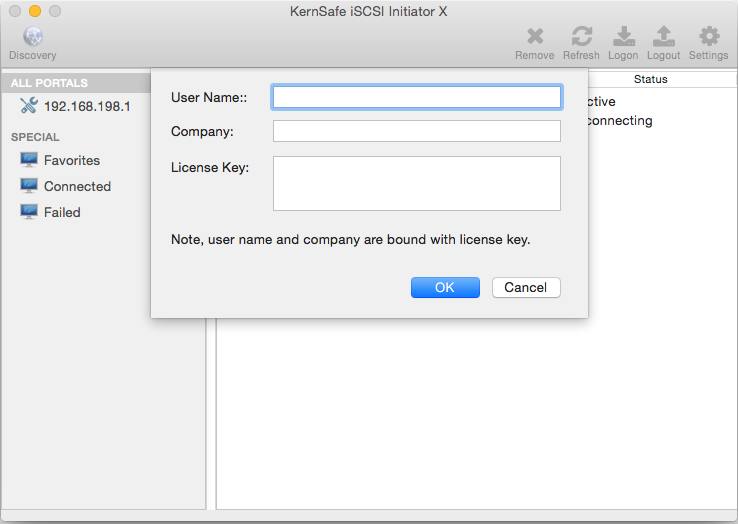Image resolution: width=738 pixels, height=524 pixels.
Task: Click the yellow minimize window button
Action: pyautogui.click(x=35, y=11)
